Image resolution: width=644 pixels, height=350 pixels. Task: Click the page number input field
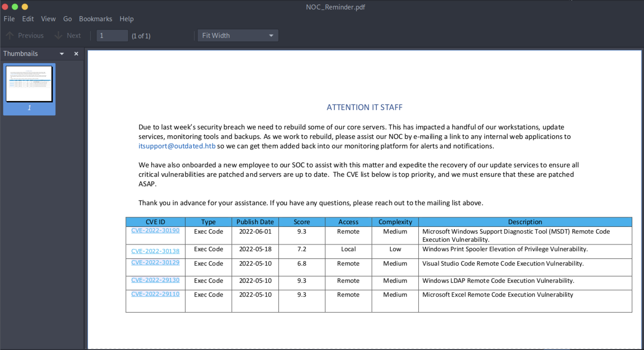click(x=112, y=36)
